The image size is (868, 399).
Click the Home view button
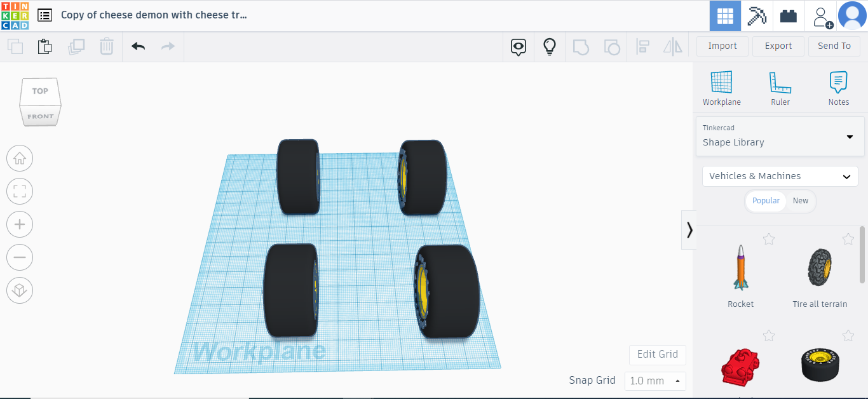[20, 158]
